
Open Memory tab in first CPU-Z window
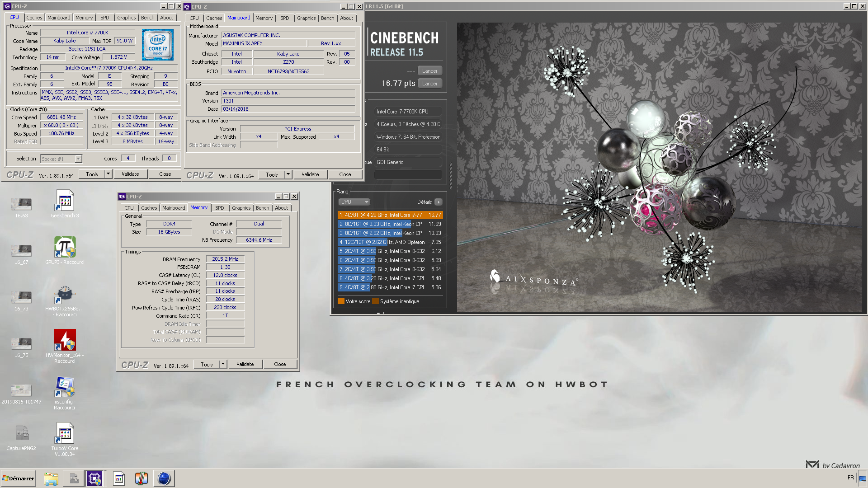(84, 18)
